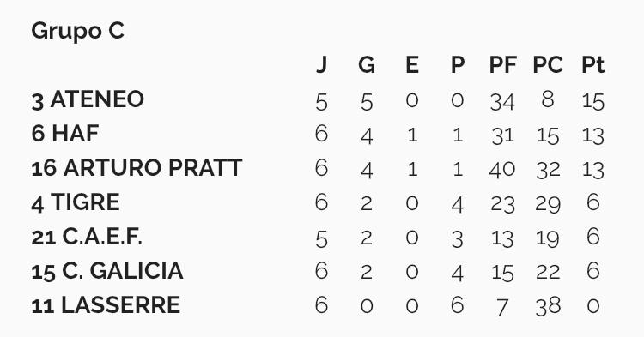
Task: Open the 6 HAF team name
Action: [65, 134]
